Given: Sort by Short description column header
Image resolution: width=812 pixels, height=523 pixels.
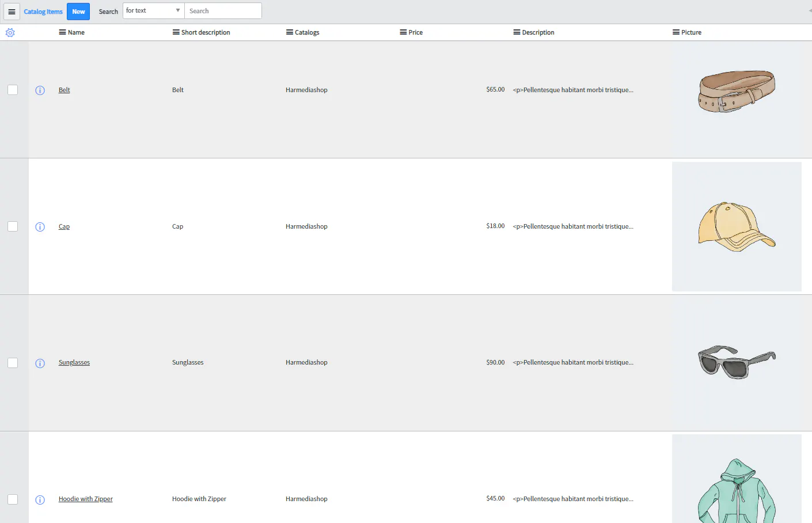Looking at the screenshot, I should point(206,33).
